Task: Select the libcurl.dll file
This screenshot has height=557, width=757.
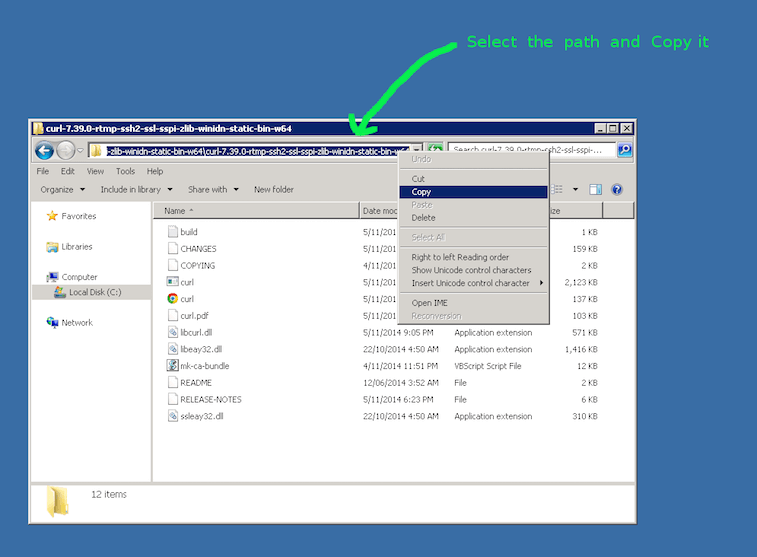Action: tap(195, 332)
